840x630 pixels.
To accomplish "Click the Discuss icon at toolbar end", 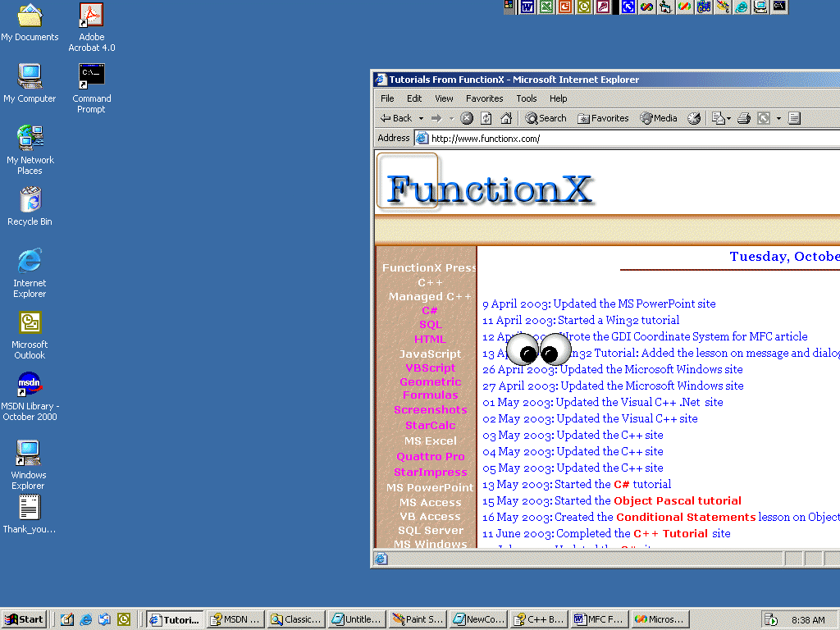I will click(794, 118).
